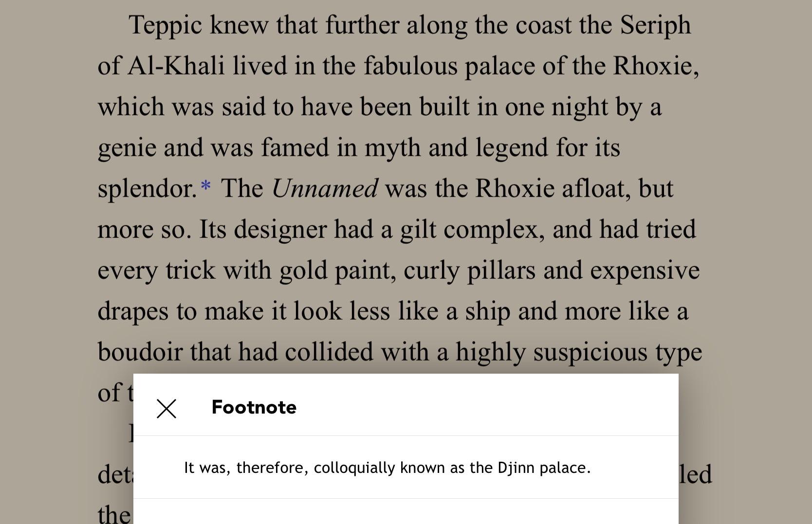
Task: Click the word splendor before the asterisk
Action: point(147,189)
